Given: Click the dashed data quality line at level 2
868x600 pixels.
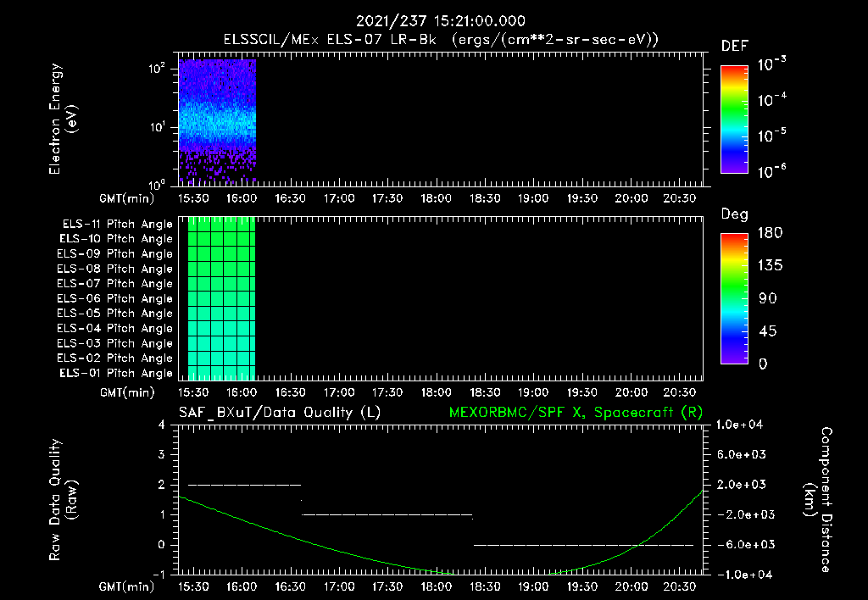Looking at the screenshot, I should pyautogui.click(x=245, y=485).
